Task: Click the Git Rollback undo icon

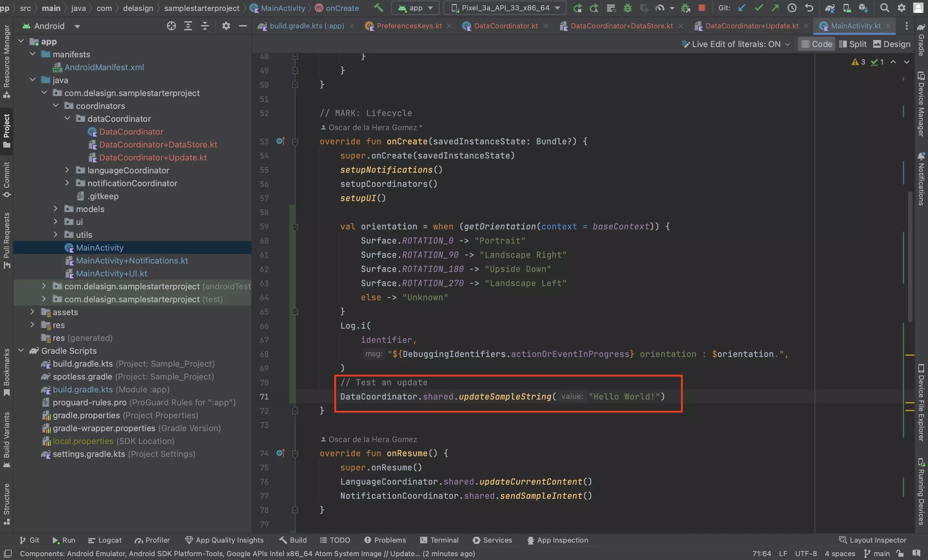Action: pos(808,8)
